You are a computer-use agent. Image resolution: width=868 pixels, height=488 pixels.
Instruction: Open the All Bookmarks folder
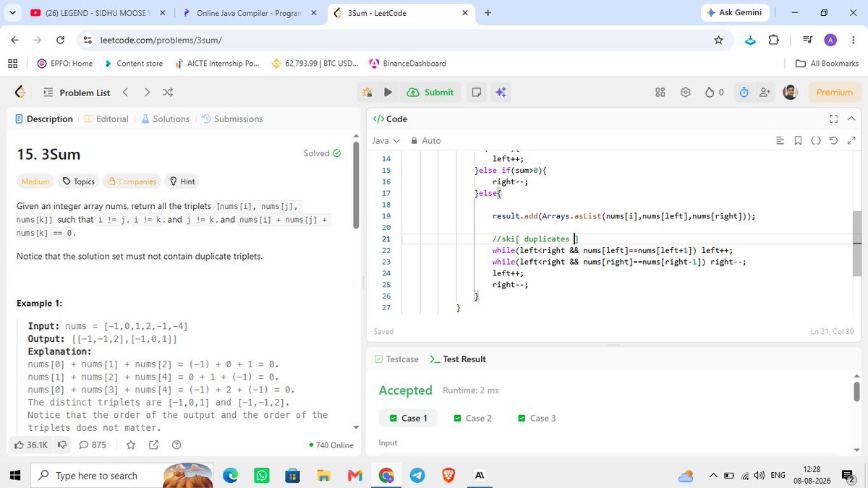827,64
